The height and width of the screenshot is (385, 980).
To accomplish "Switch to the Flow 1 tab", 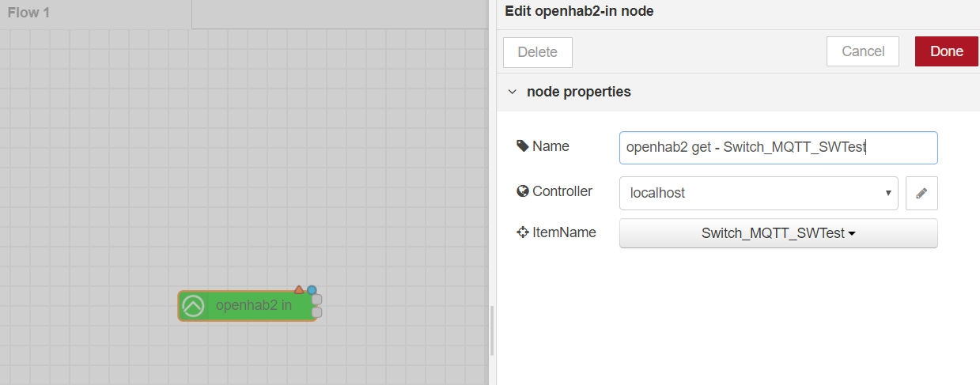I will click(29, 13).
